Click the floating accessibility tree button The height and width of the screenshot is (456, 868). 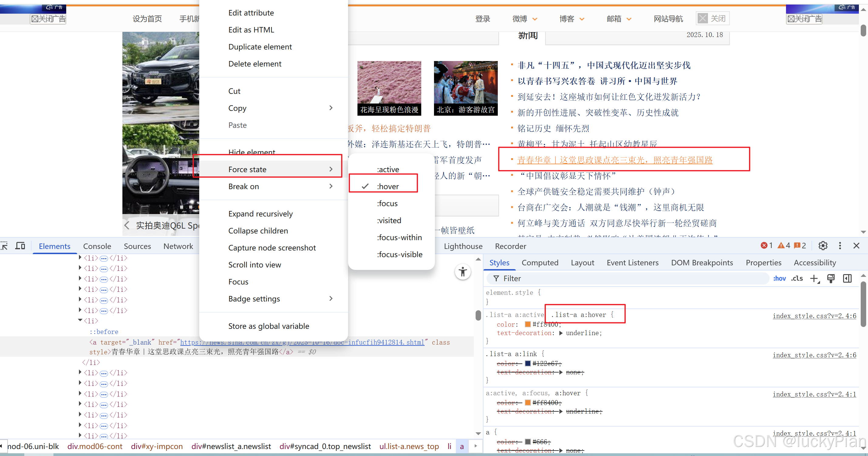(x=463, y=272)
